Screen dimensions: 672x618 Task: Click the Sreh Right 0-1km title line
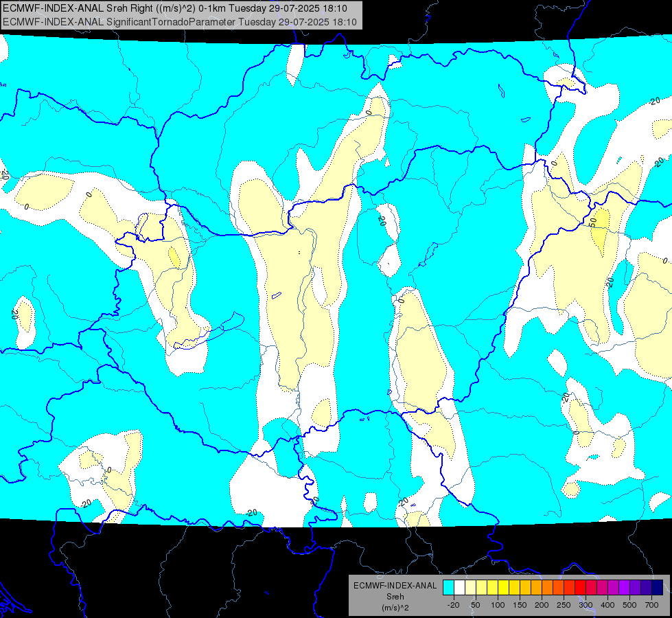[x=175, y=8]
